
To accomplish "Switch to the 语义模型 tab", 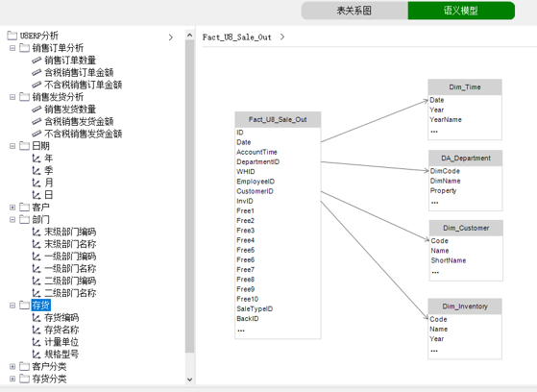I will coord(461,11).
